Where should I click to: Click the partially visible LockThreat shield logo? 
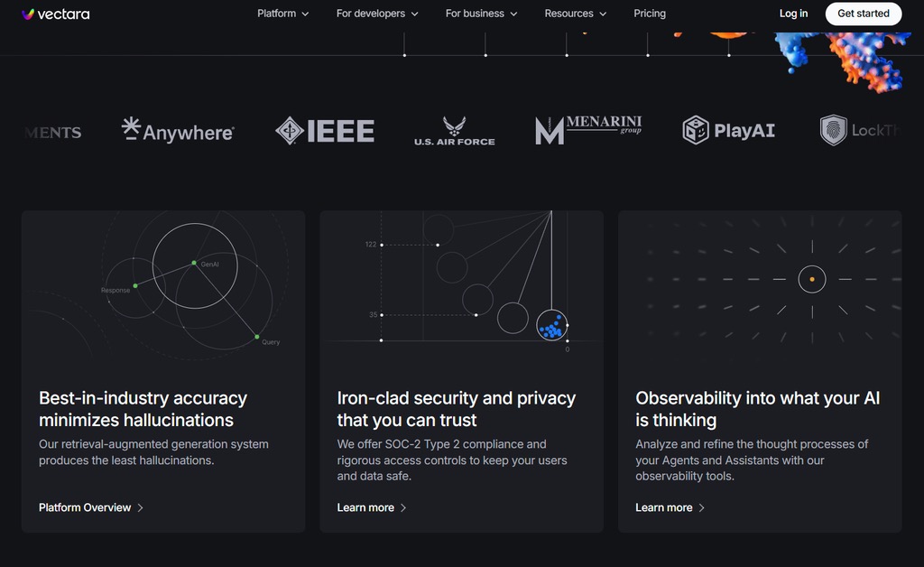click(834, 130)
